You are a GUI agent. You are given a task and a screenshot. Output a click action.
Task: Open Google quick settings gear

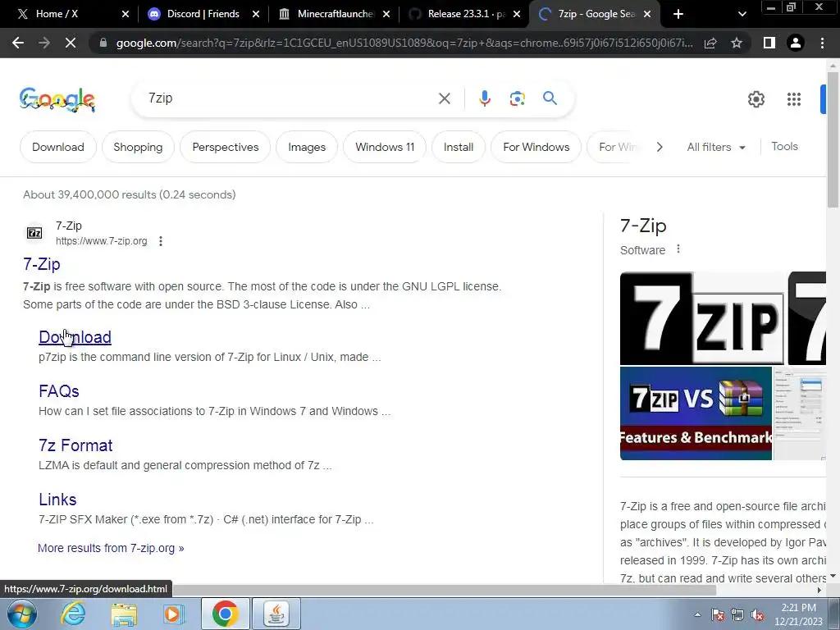coord(756,99)
